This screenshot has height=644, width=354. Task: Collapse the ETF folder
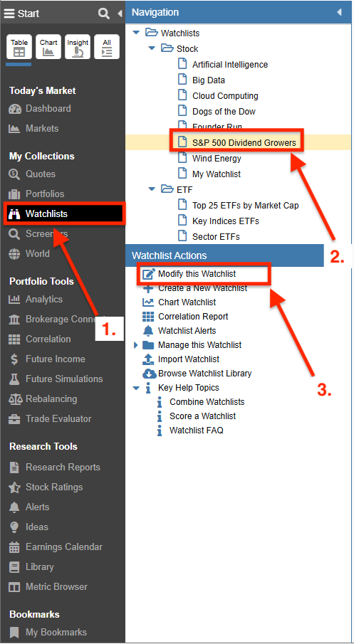click(x=152, y=189)
